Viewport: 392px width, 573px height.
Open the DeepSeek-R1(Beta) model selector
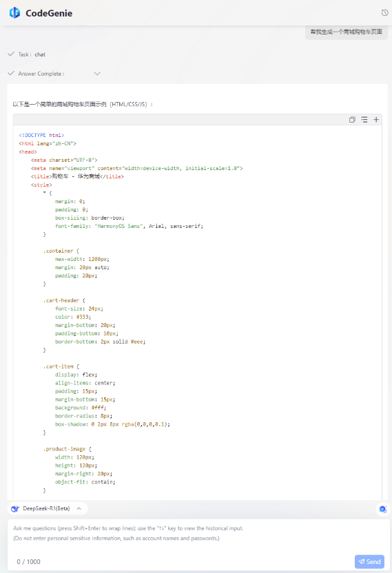pyautogui.click(x=48, y=509)
